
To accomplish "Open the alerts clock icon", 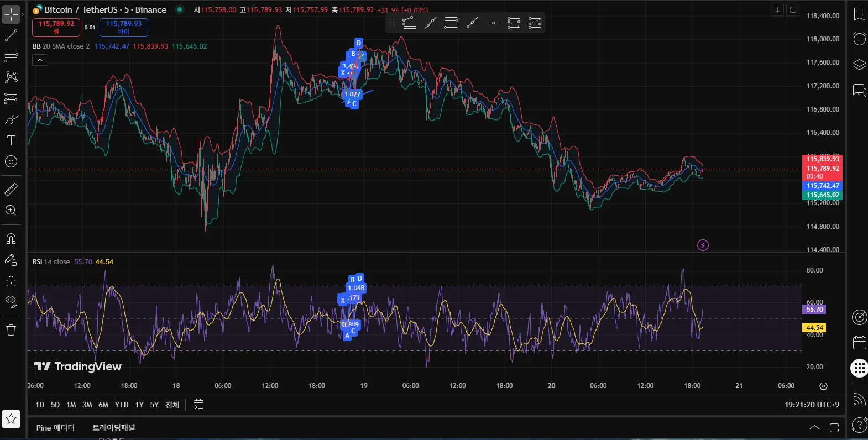I will [x=859, y=39].
